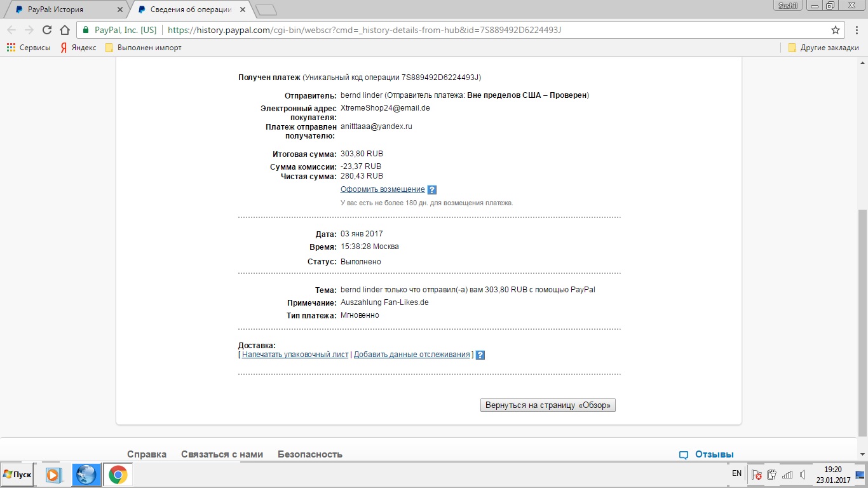Viewport: 868px width, 488px height.
Task: Open the Яндекс bookmark
Action: [78, 48]
